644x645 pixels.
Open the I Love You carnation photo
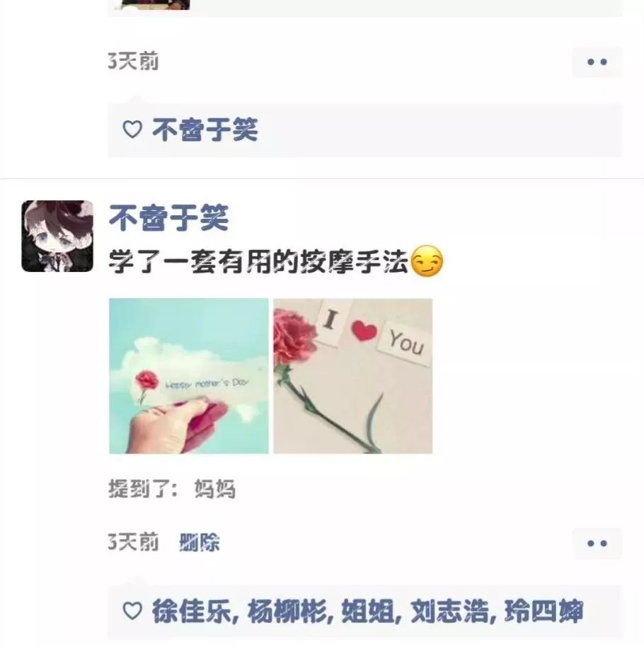tap(353, 376)
